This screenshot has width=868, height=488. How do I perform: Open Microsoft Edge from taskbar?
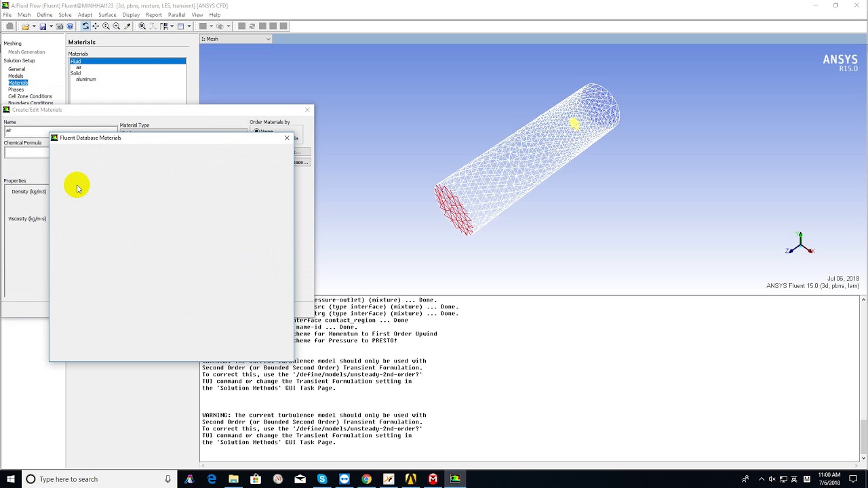pos(212,479)
